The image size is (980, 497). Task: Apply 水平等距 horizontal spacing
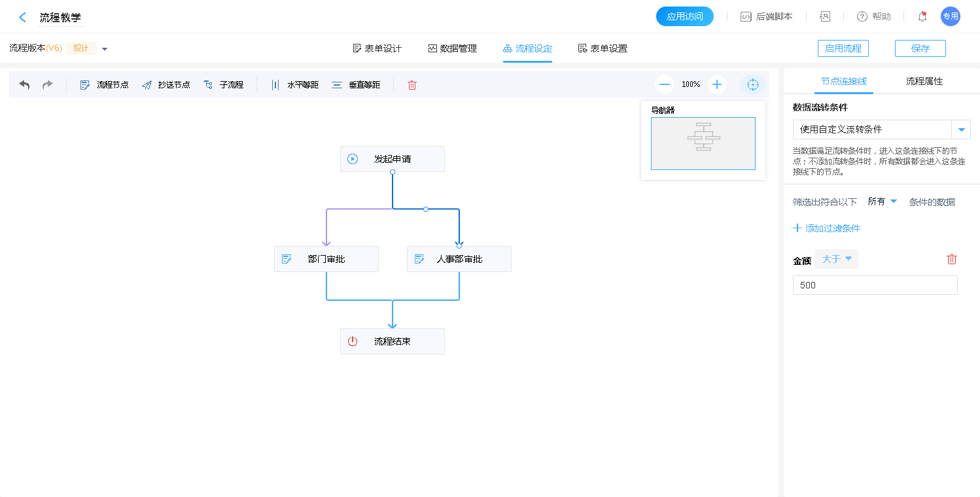pos(294,85)
